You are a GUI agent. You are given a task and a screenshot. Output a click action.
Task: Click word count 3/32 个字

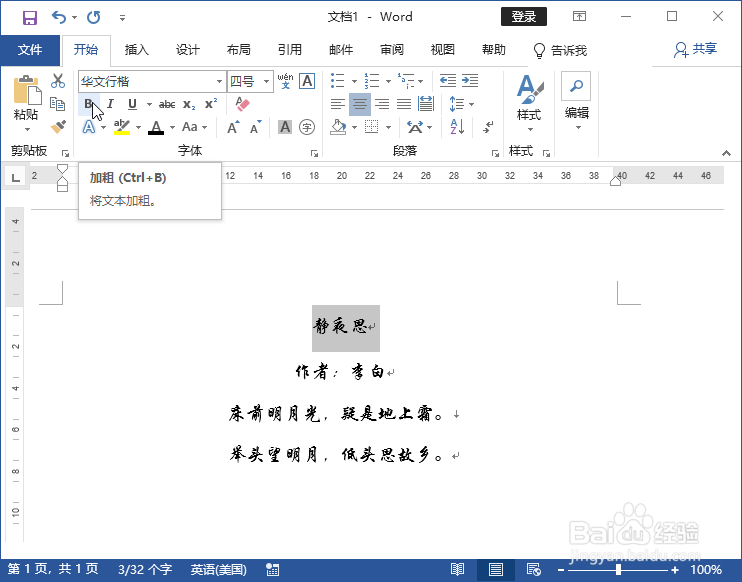(145, 569)
